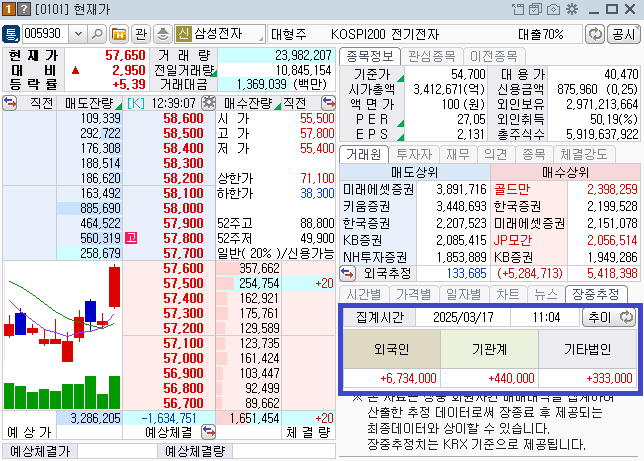Screen dimensions: 644x461
Task: Switch to the 관심종목 tab
Action: click(x=431, y=56)
